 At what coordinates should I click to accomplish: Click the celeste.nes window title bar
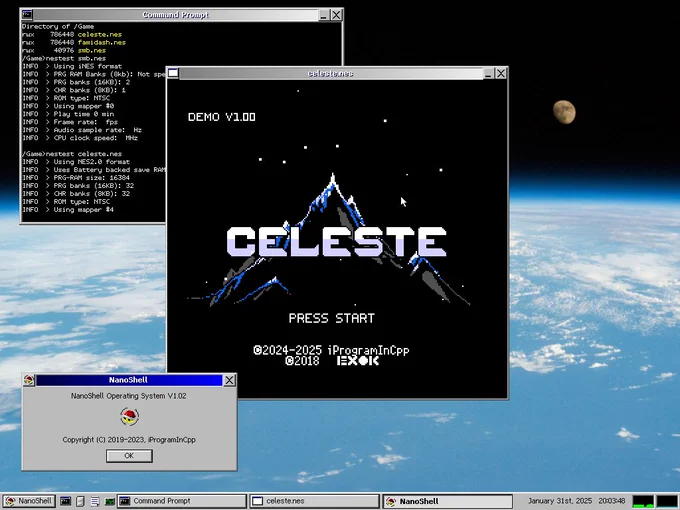(330, 73)
